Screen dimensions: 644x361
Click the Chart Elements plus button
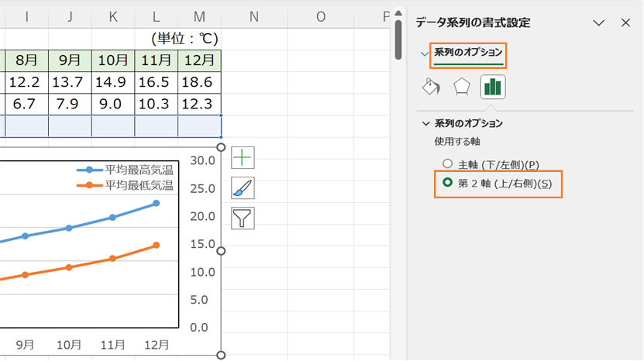point(243,158)
